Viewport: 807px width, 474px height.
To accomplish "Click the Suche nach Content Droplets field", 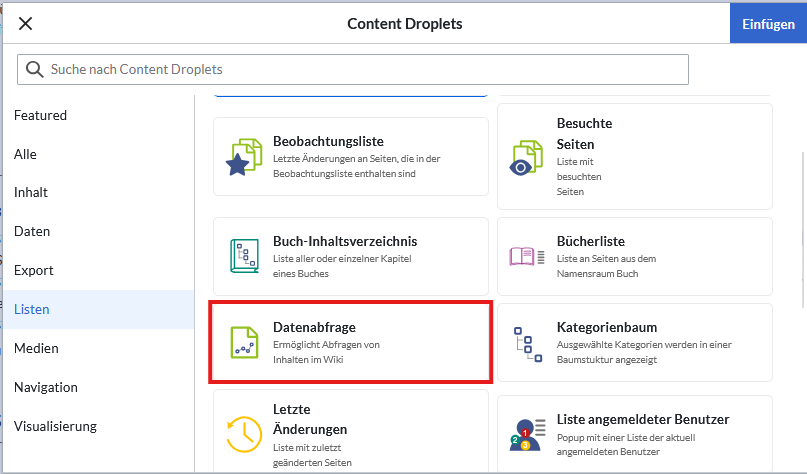I will point(360,69).
